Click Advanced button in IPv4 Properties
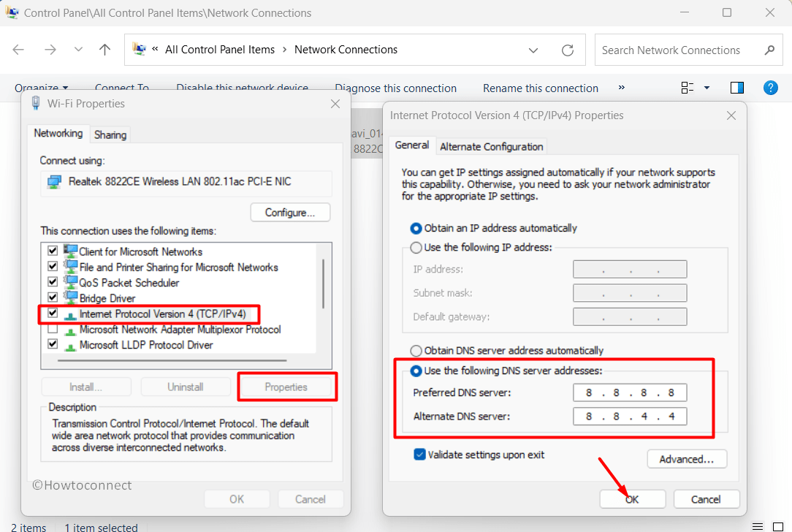Screen dimensions: 792x532 [x=687, y=459]
